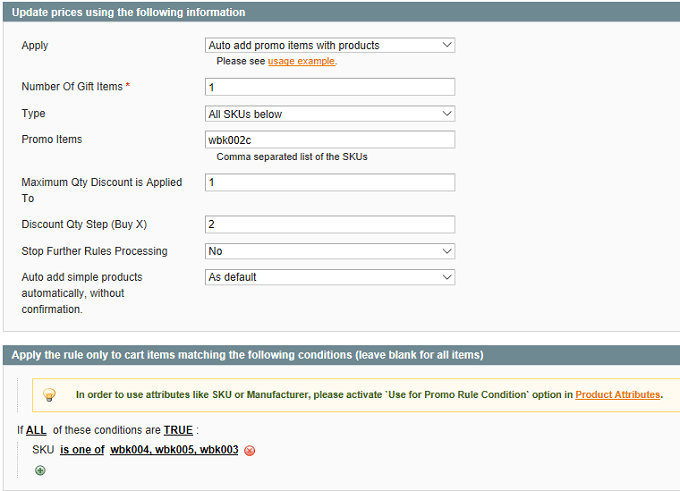Click into the Promo Items field
The height and width of the screenshot is (491, 680).
330,140
